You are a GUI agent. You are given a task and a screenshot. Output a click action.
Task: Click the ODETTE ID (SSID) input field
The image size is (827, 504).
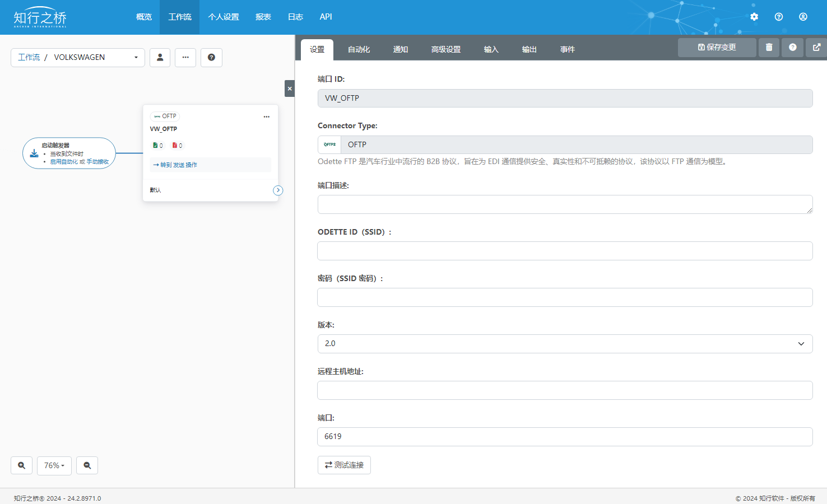(x=565, y=251)
